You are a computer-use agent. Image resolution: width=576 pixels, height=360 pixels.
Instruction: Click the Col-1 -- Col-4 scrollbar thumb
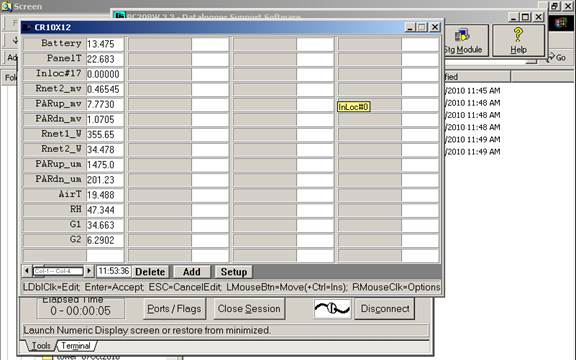pos(58,271)
